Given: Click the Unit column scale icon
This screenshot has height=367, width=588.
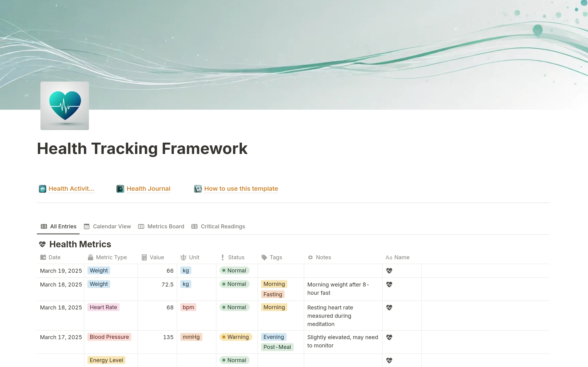Looking at the screenshot, I should pyautogui.click(x=183, y=257).
